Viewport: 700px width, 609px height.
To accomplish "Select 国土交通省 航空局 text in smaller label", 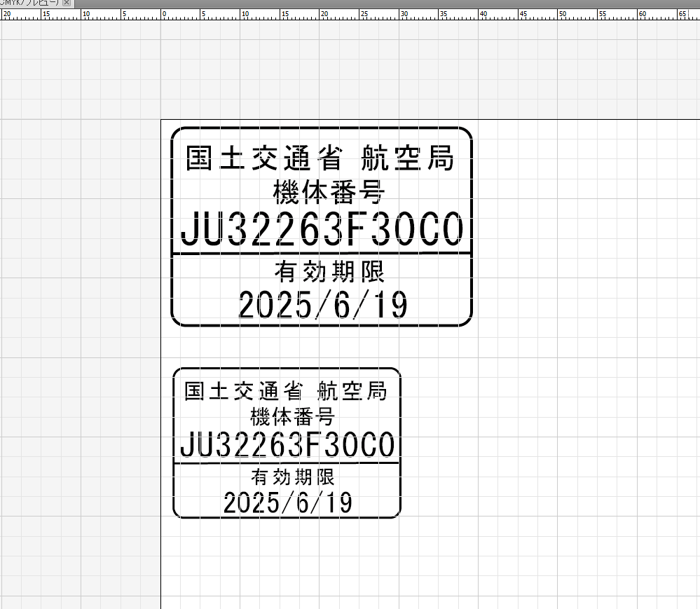I will point(286,390).
